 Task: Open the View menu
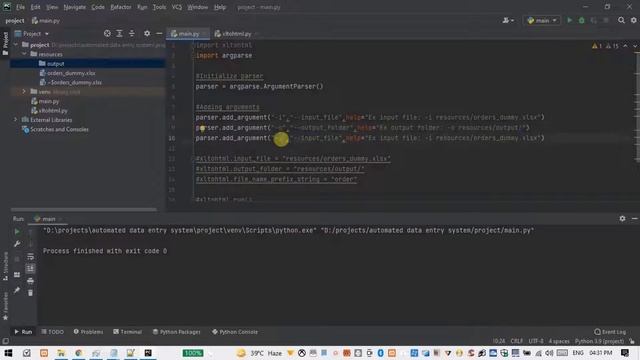coord(52,7)
